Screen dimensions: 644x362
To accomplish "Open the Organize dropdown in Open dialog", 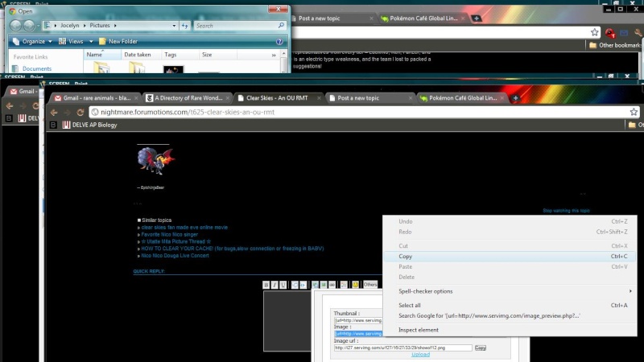I will (32, 42).
